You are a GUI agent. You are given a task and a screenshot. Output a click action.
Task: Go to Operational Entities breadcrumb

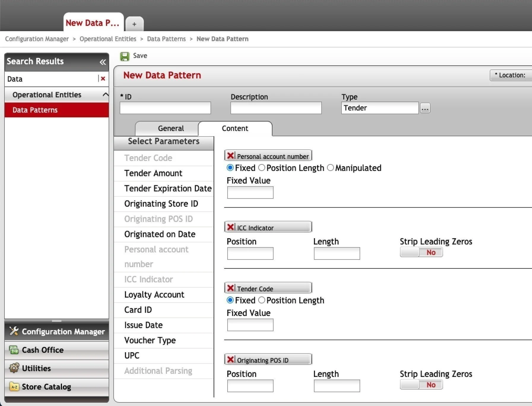coord(108,39)
